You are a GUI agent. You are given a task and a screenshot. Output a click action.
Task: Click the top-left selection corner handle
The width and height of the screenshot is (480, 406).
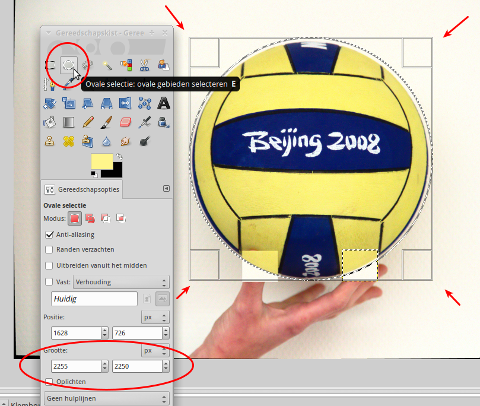coord(204,52)
